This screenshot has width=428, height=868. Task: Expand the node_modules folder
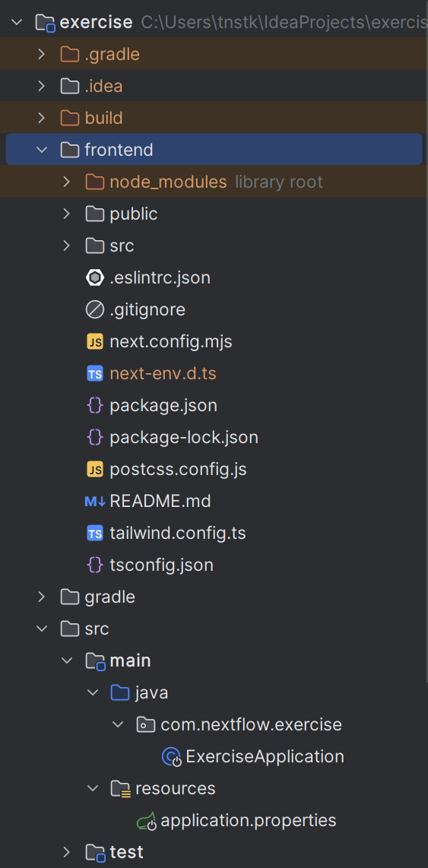(66, 182)
